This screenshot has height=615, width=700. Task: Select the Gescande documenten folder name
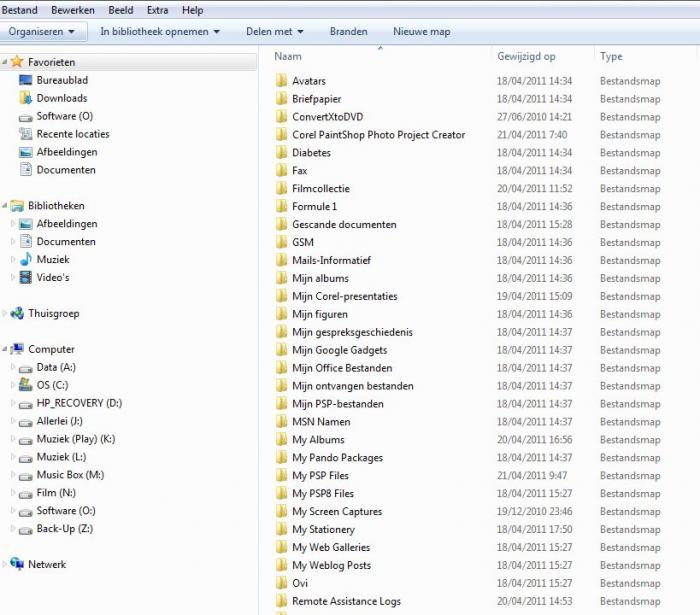pos(344,224)
